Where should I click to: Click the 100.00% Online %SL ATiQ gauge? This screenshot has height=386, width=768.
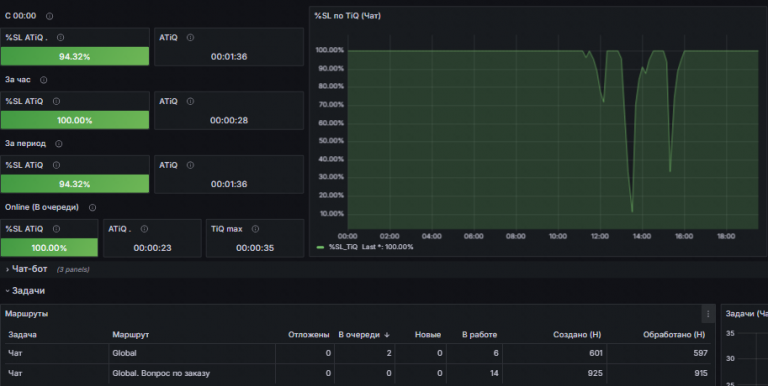[x=49, y=248]
